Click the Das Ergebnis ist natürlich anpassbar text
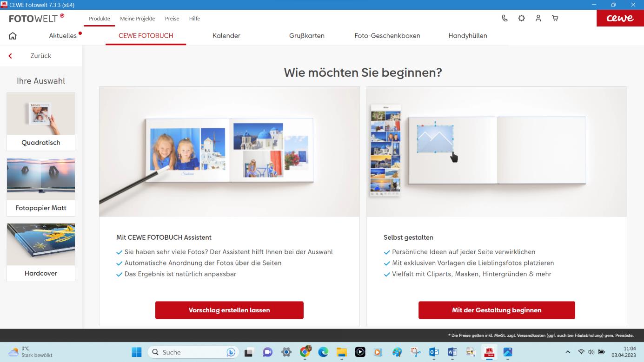Image resolution: width=644 pixels, height=362 pixels. [180, 274]
